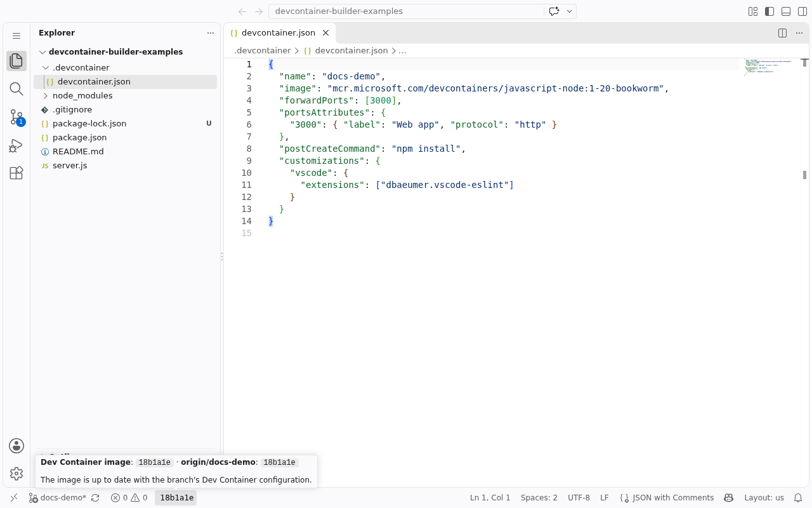This screenshot has height=508, width=812.
Task: Synchronize changes with the sync icon
Action: [95, 498]
